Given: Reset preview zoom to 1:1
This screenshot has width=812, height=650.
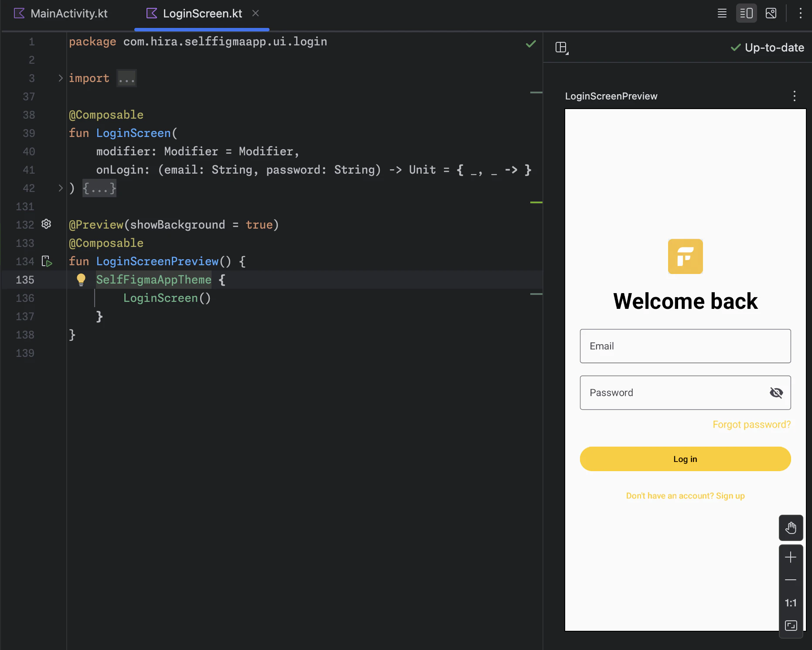Looking at the screenshot, I should click(791, 603).
